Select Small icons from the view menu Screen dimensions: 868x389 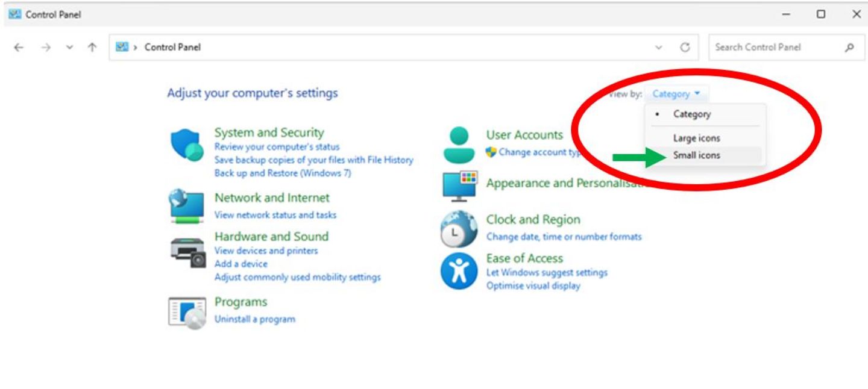coord(696,155)
